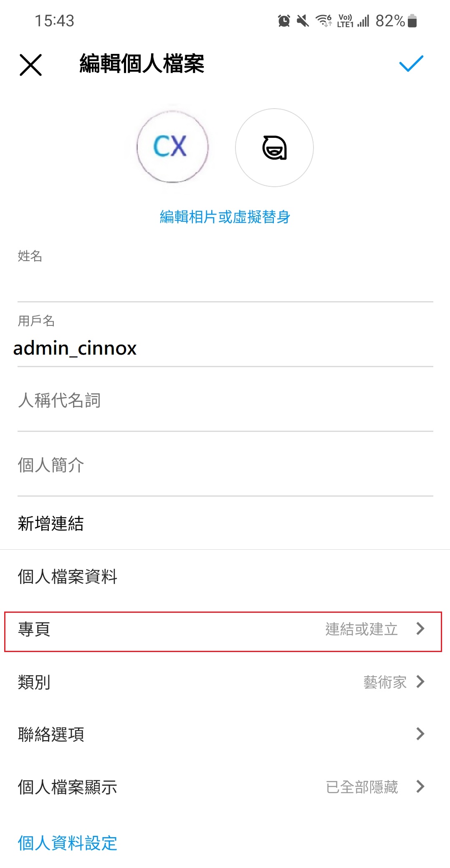This screenshot has height=868, width=450.
Task: Tap the battery icon in status bar
Action: [x=412, y=20]
